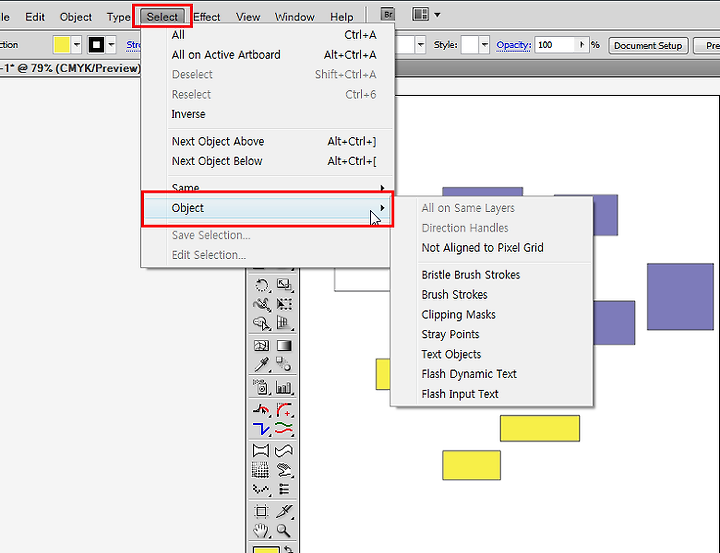Select the Blend tool
Image resolution: width=720 pixels, height=553 pixels.
[x=284, y=365]
